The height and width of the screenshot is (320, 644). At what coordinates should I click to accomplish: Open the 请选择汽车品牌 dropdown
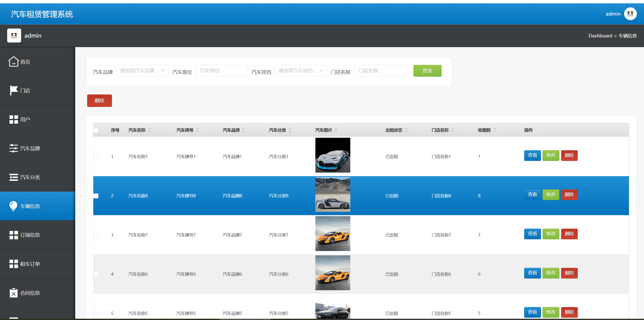coord(142,71)
